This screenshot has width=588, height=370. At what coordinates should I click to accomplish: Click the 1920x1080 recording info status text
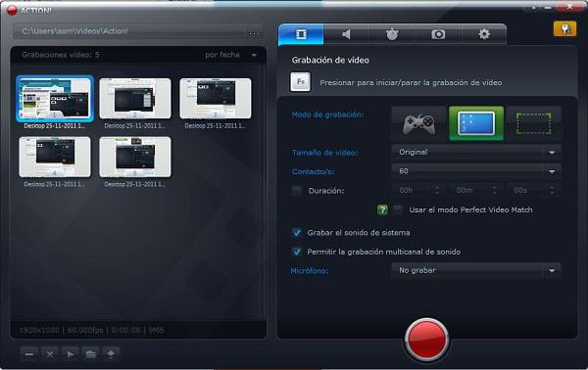click(91, 330)
